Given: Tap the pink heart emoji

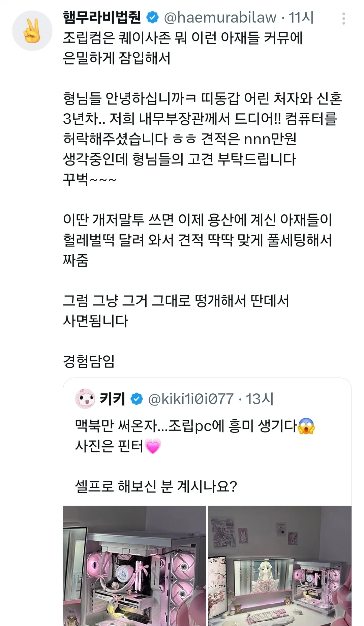Looking at the screenshot, I should (153, 446).
